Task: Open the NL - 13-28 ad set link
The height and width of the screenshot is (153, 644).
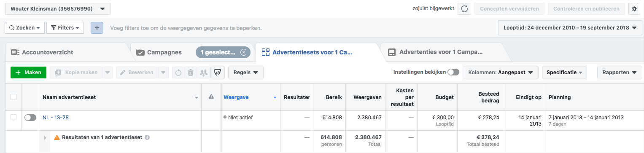Action: (x=56, y=118)
